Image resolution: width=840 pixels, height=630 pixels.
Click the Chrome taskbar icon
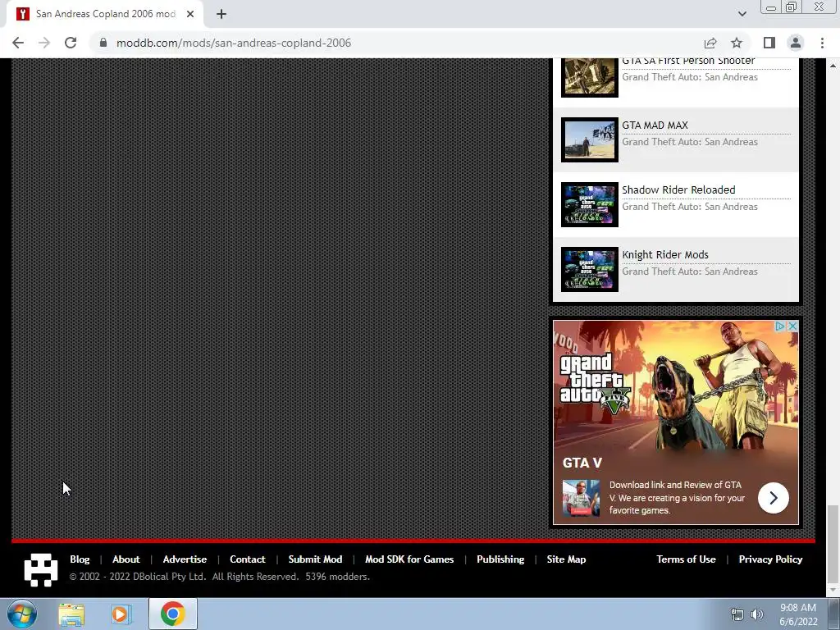[x=172, y=614]
